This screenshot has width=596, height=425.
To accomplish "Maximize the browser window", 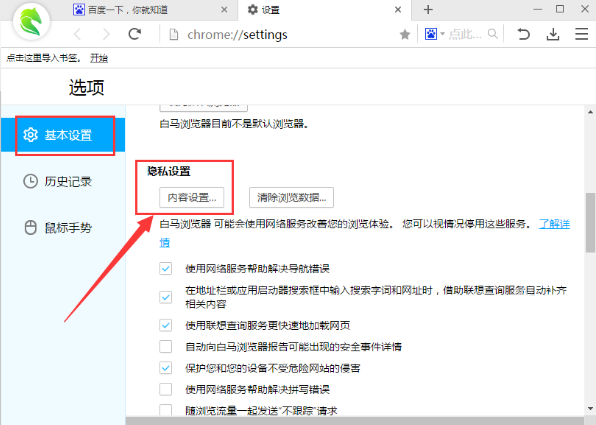I will [560, 9].
